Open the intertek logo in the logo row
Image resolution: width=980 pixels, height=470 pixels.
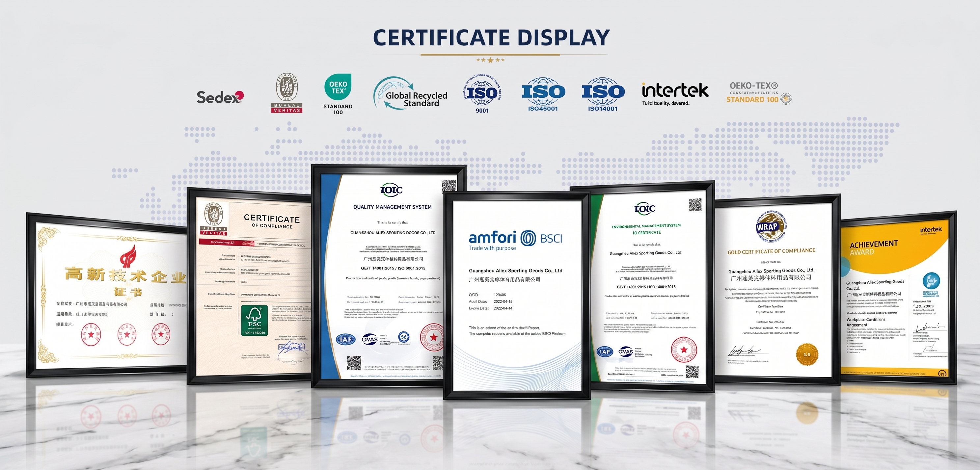pyautogui.click(x=675, y=94)
